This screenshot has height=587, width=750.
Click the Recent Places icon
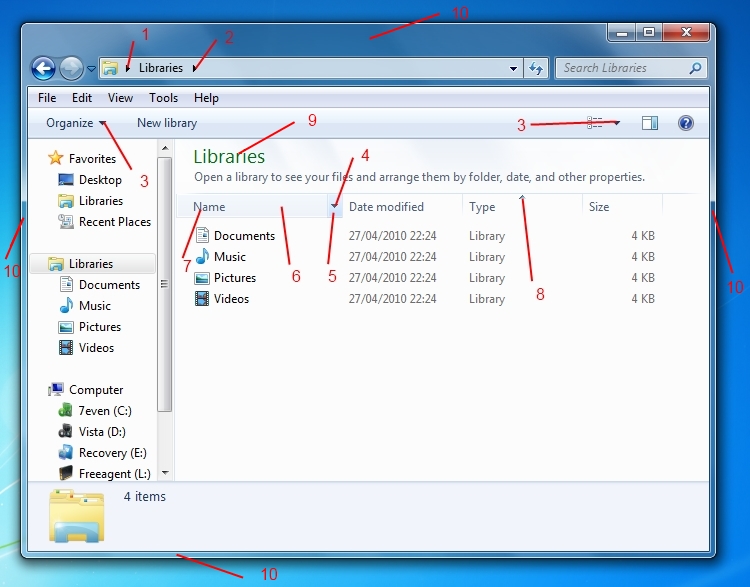pos(66,221)
